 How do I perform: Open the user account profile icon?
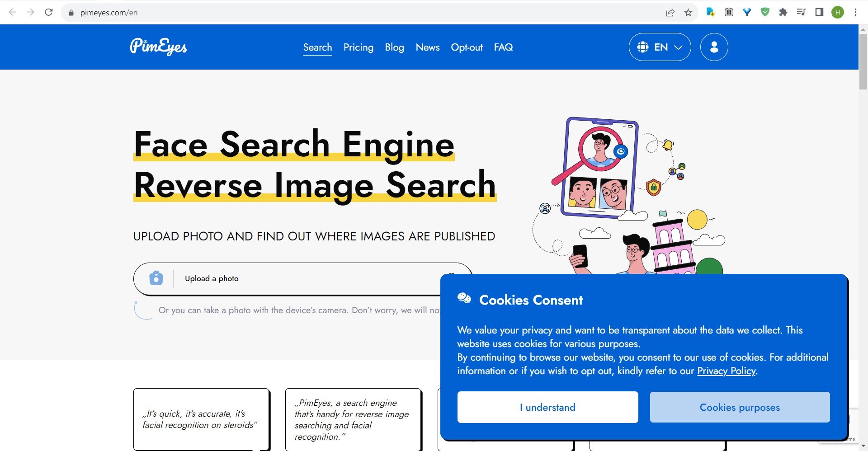click(x=714, y=47)
